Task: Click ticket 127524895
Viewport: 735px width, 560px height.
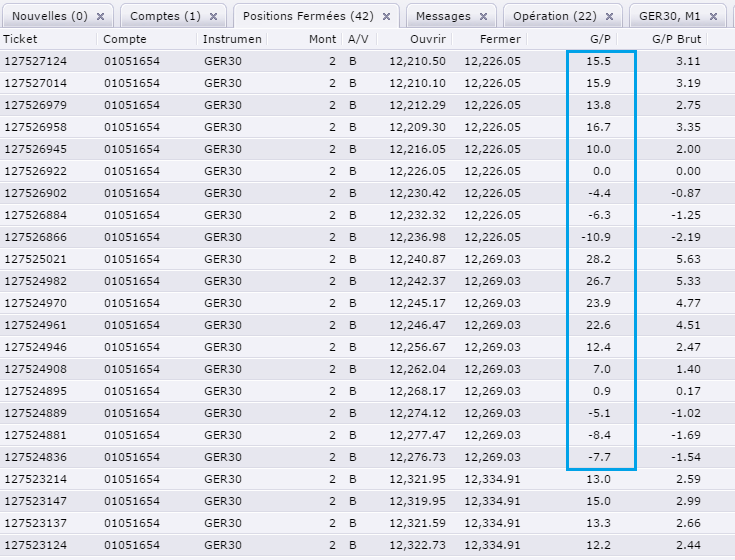Action: point(36,391)
